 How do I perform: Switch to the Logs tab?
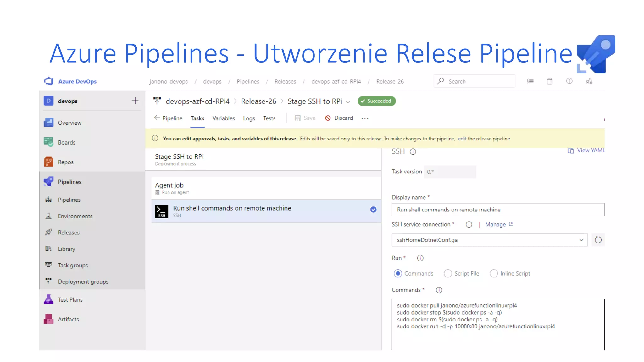tap(249, 118)
